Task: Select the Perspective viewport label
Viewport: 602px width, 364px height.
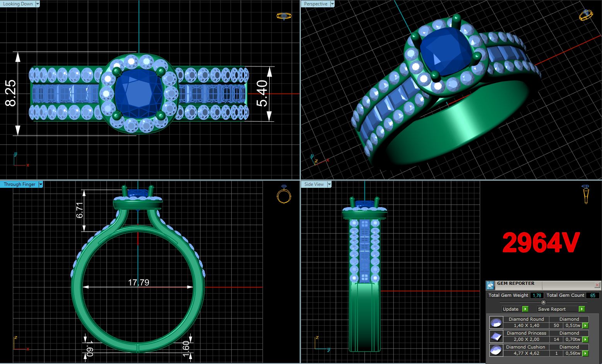Action: coord(316,4)
